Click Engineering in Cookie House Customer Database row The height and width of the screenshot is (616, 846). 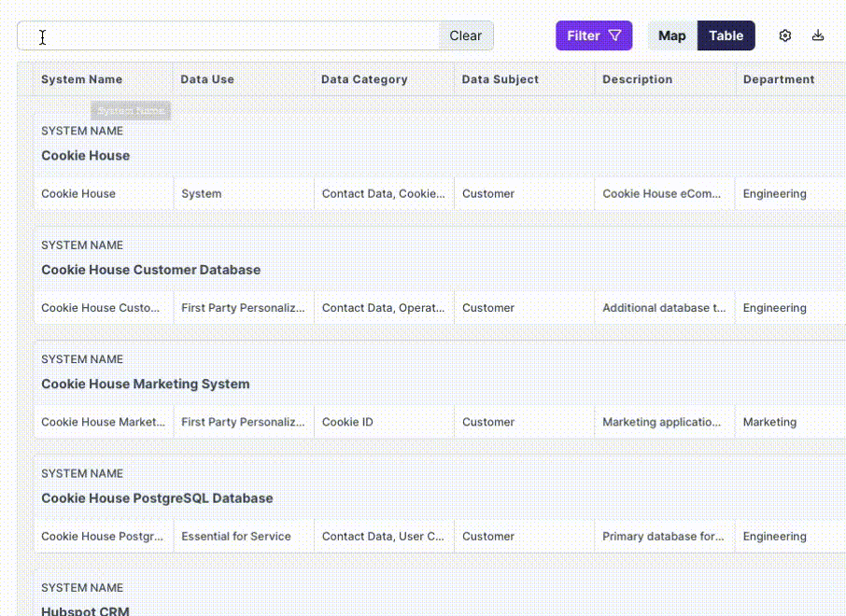791,308
